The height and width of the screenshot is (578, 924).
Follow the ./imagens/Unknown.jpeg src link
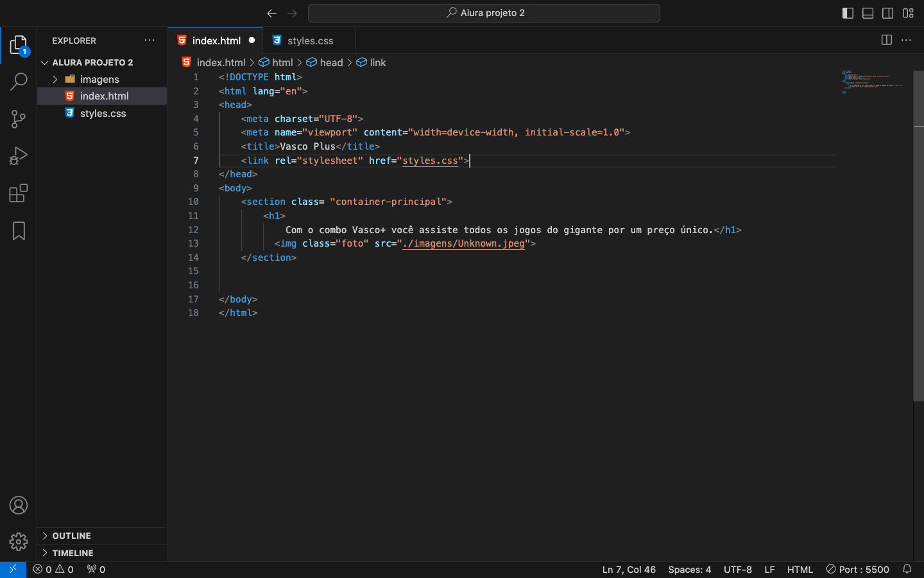463,243
